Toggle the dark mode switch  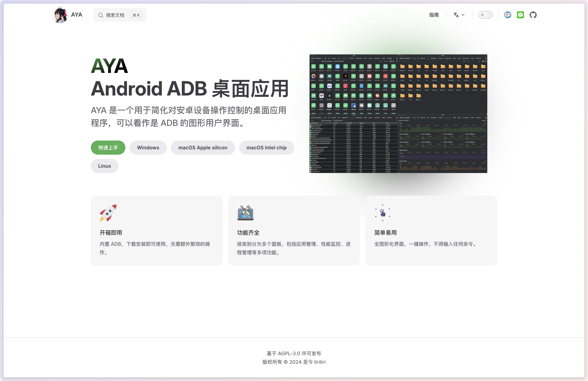tap(485, 15)
